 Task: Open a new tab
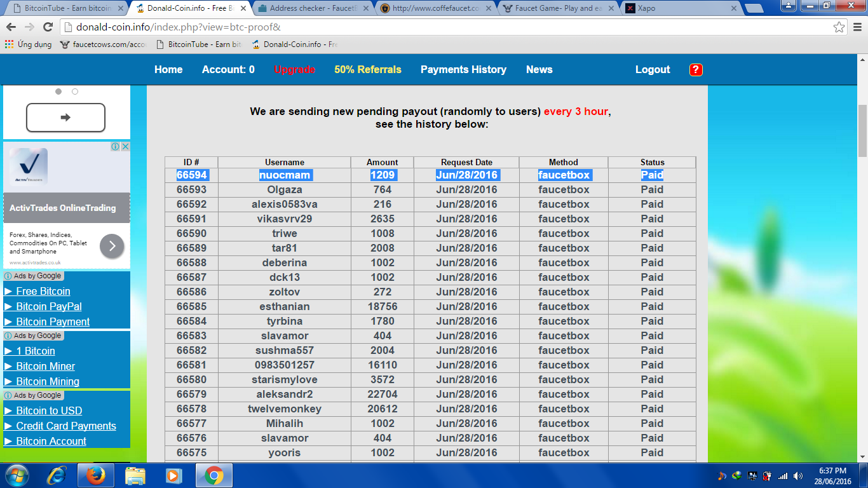754,9
